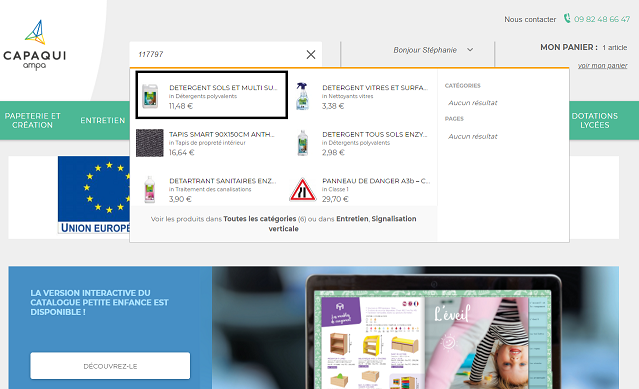The width and height of the screenshot is (639, 389).
Task: Open the Detergent Sols et Multi Surfaces thumbnail
Action: (x=150, y=96)
